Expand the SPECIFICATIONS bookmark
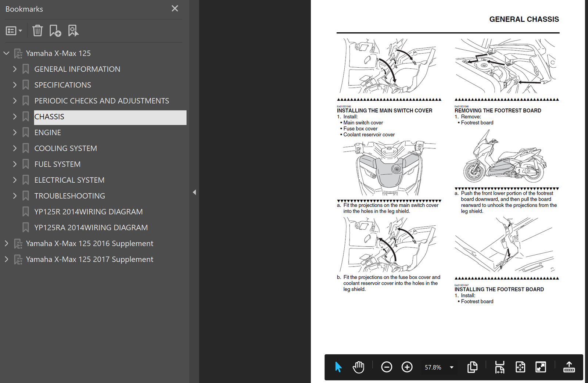The width and height of the screenshot is (588, 383). pos(15,85)
